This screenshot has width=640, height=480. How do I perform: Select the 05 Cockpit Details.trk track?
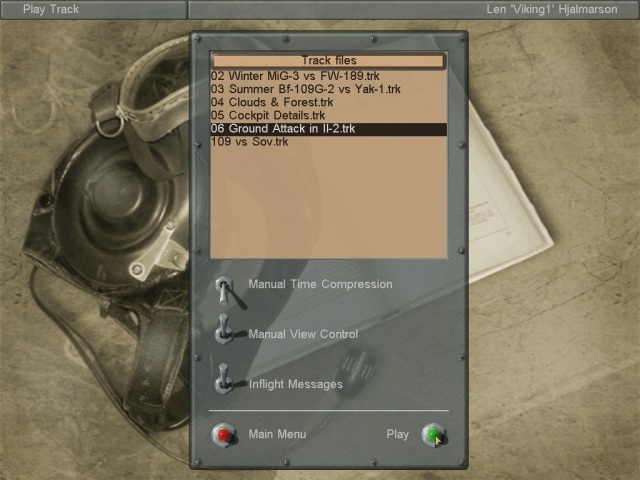pyautogui.click(x=267, y=115)
